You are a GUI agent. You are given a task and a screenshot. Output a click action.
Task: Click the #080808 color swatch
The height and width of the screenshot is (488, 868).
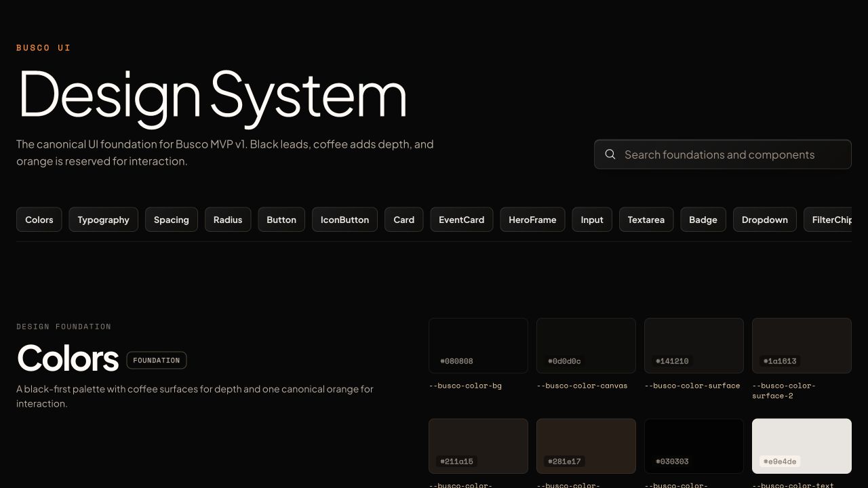point(478,346)
